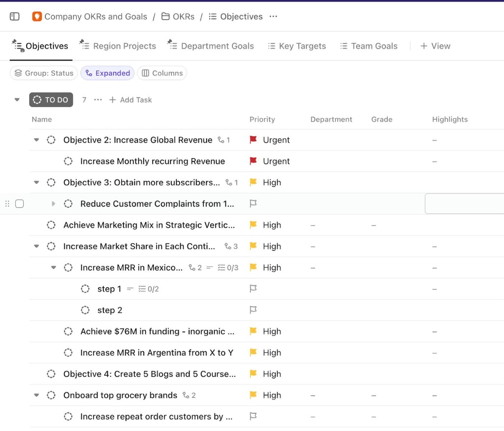
Task: Open the Company OKRs and Goals space
Action: pyautogui.click(x=90, y=16)
